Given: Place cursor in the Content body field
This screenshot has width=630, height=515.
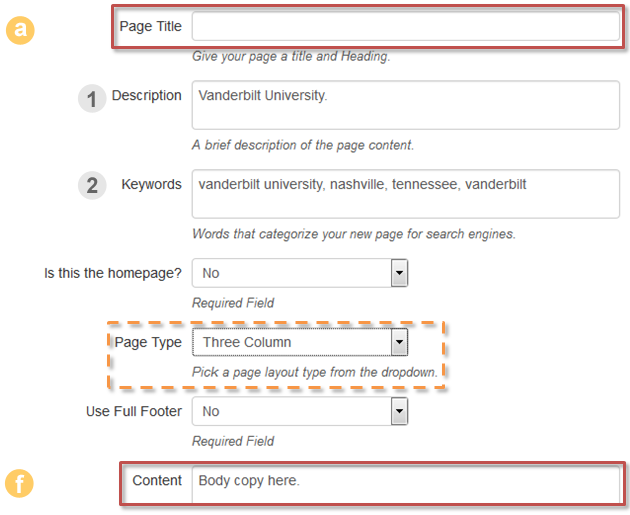Looking at the screenshot, I should [x=405, y=484].
